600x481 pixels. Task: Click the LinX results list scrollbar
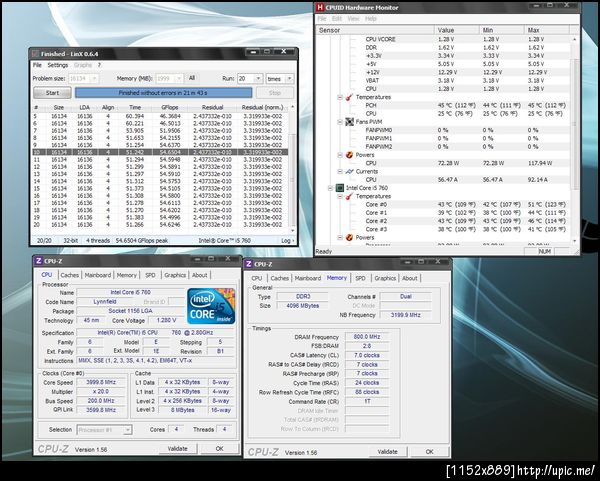[293, 168]
